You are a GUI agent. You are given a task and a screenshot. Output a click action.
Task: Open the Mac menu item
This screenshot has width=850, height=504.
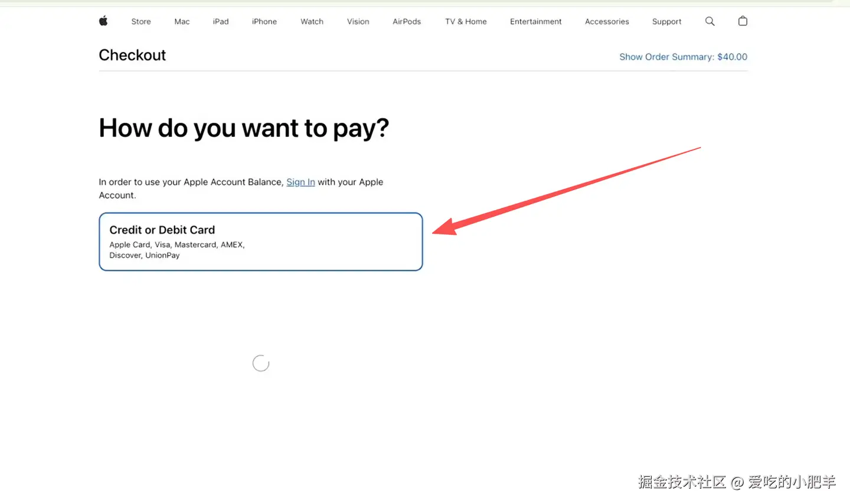point(182,21)
